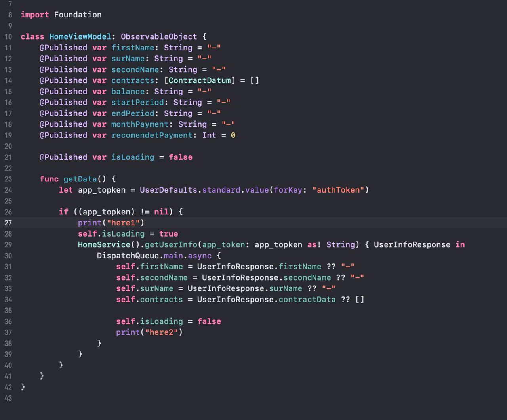Click line number 10 in the gutter

(8, 37)
